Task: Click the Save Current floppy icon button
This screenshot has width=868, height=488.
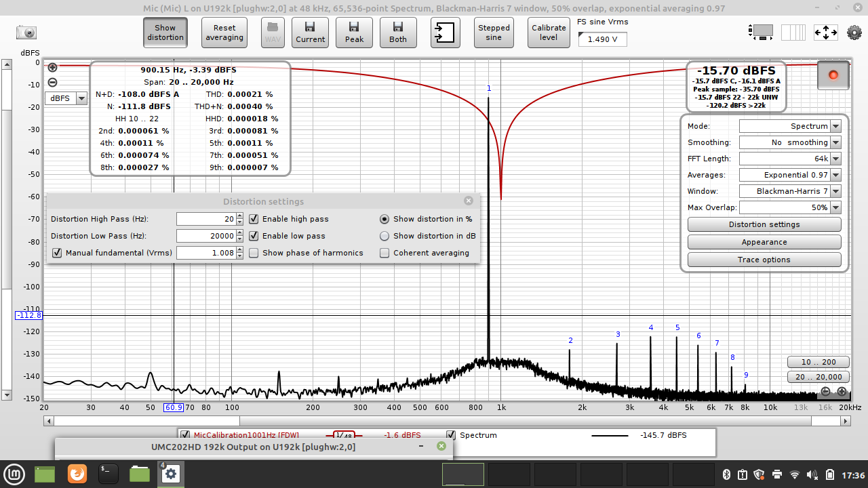Action: 310,32
